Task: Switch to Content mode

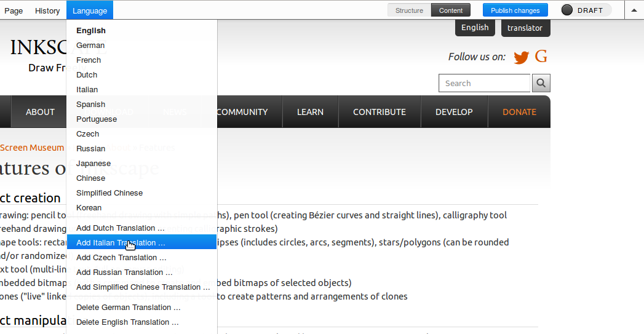Action: (451, 10)
